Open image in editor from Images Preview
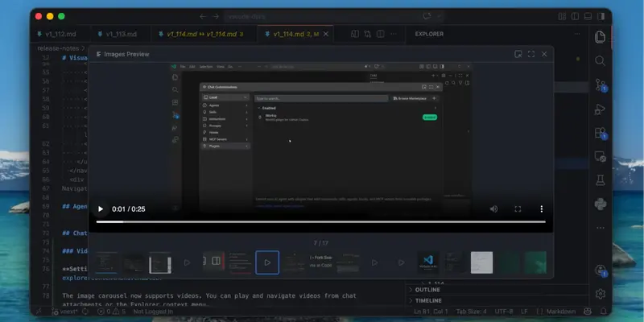Image resolution: width=644 pixels, height=322 pixels. click(518, 54)
